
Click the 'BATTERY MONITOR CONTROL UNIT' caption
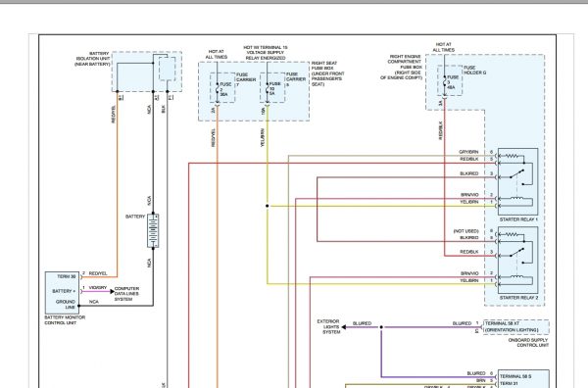[65, 320]
